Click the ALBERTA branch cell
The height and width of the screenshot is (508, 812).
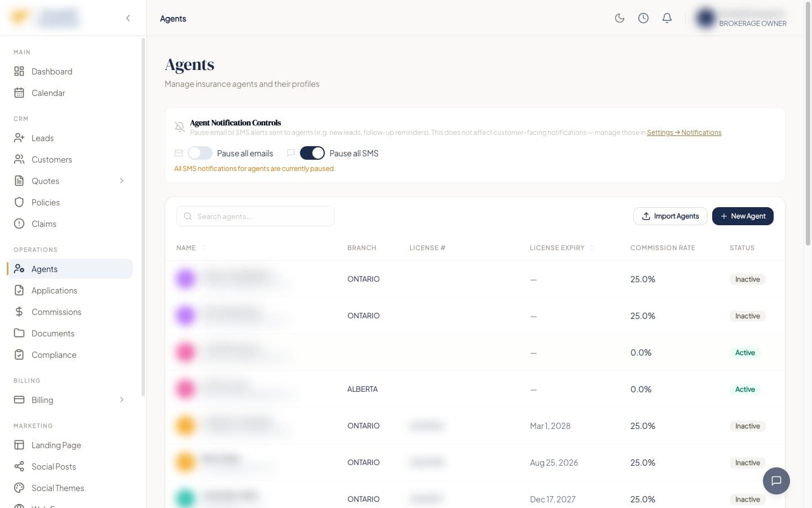363,389
